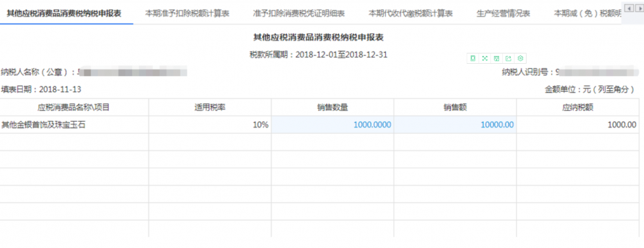Click the 金额单位：元（列至角分） label
Viewport: 644px width, 248px height.
click(590, 90)
